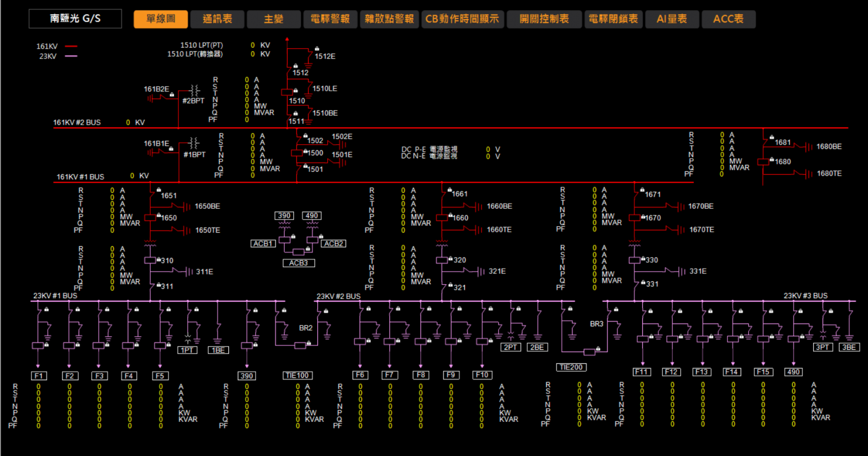Select 23KV breaker 330 symbol
Image resolution: width=868 pixels, height=456 pixels.
634,260
